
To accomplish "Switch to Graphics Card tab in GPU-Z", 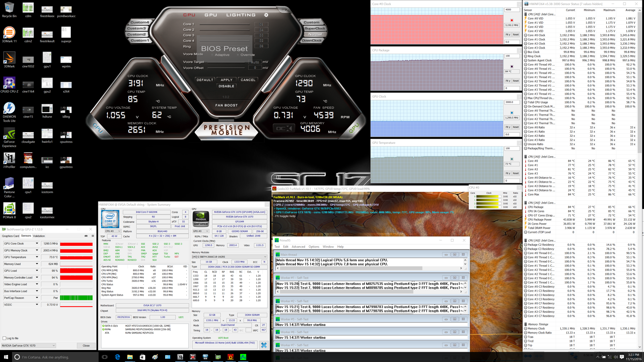I will click(10, 236).
